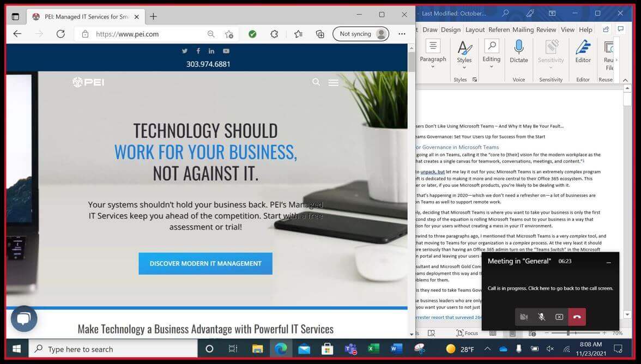The height and width of the screenshot is (364, 641).
Task: Open the Favorites list in Edge
Action: point(299,34)
